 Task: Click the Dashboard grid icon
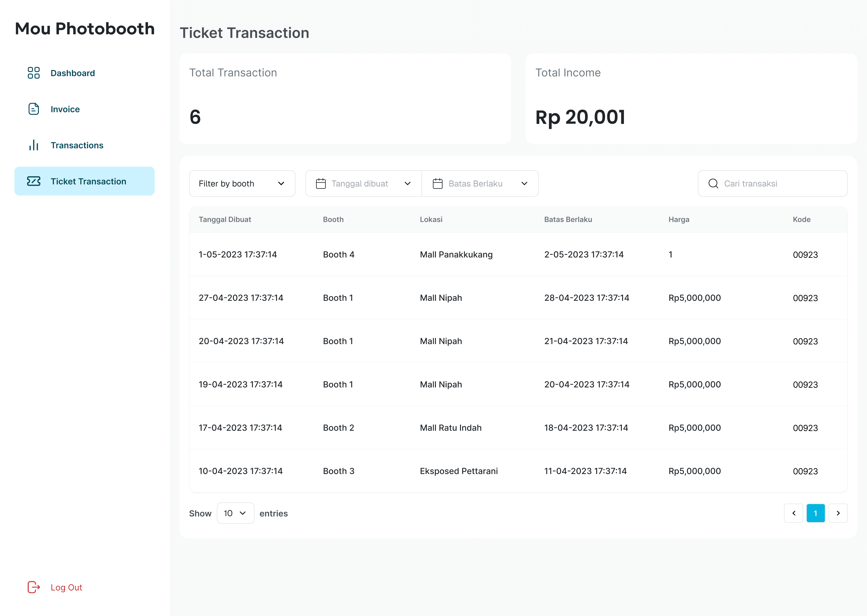click(33, 73)
